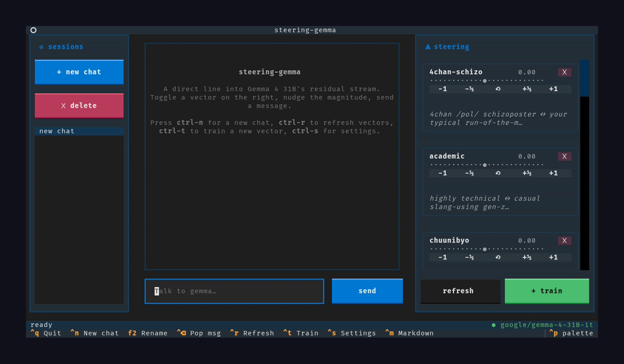Reset the chuunibyo vector magnitude

(498, 257)
